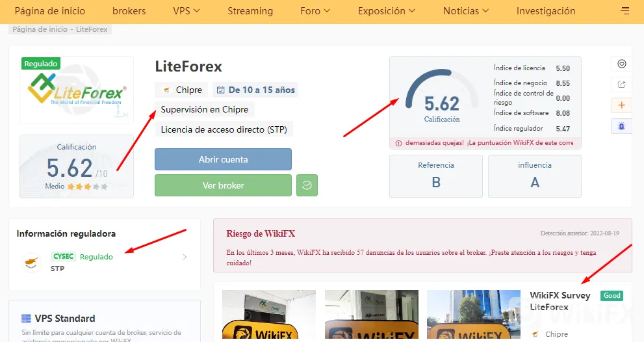The height and width of the screenshot is (342, 644).
Task: Open the third WikiFX survey building photo
Action: 474,315
